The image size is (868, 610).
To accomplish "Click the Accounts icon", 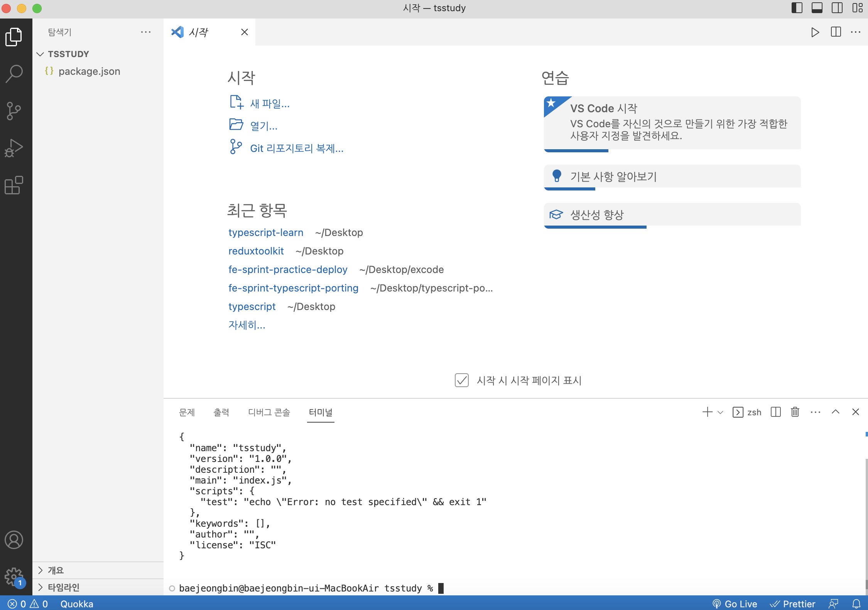I will [x=14, y=540].
